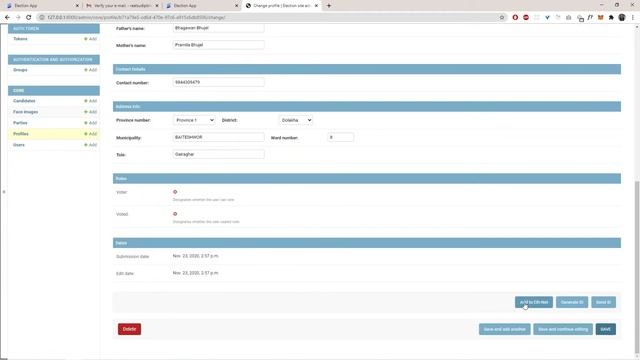Open Candidates in the sidebar
This screenshot has height=360, width=640.
24,101
